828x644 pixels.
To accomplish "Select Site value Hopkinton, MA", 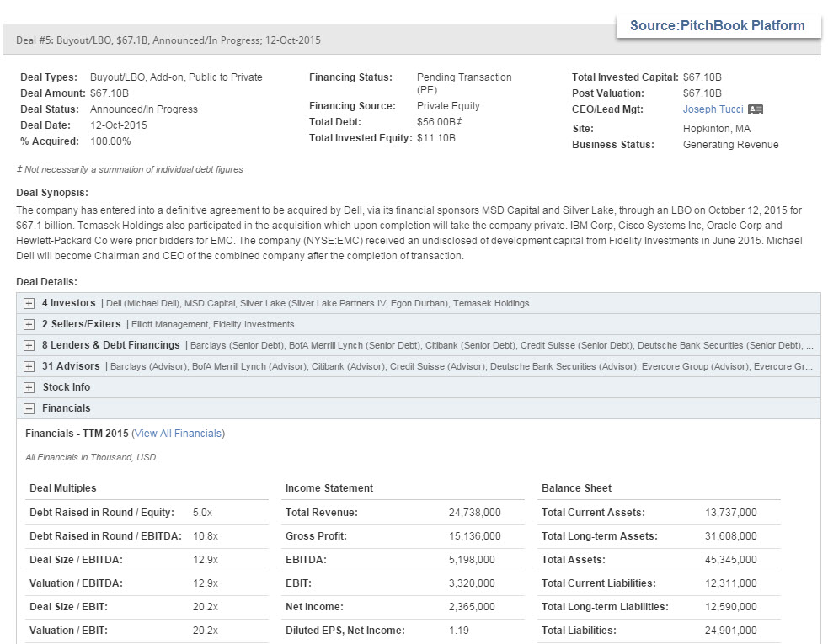I will pyautogui.click(x=716, y=129).
